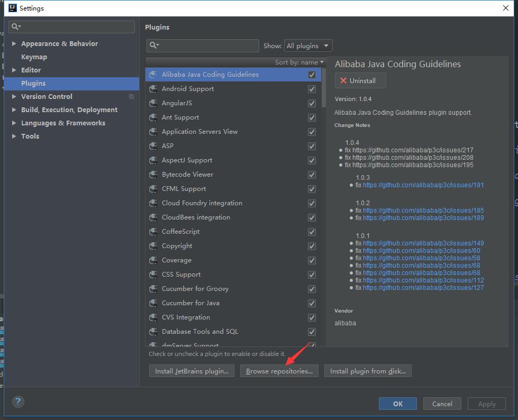Click Browse repositories button
This screenshot has height=420, width=518.
279,371
